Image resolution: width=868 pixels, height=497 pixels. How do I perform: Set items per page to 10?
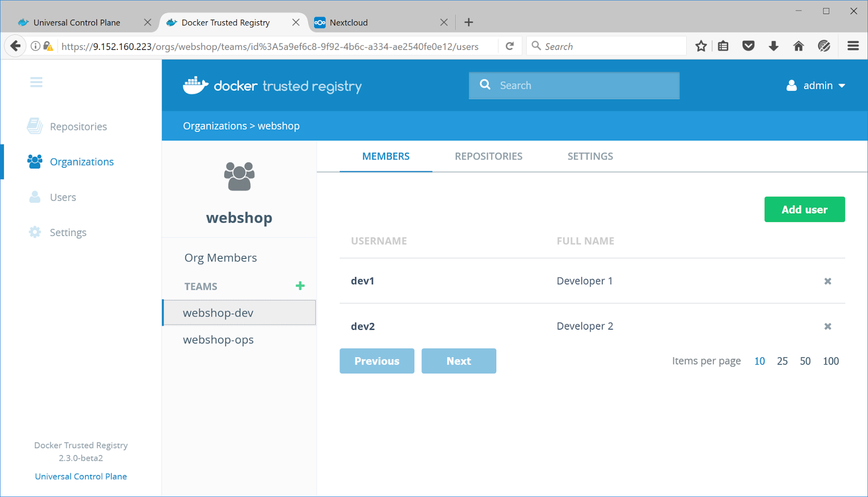(759, 361)
